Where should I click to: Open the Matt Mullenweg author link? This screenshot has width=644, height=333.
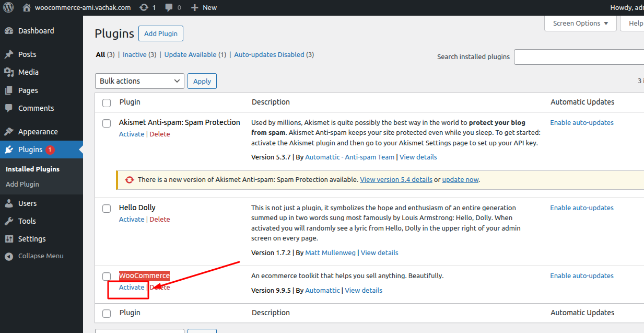tap(331, 252)
